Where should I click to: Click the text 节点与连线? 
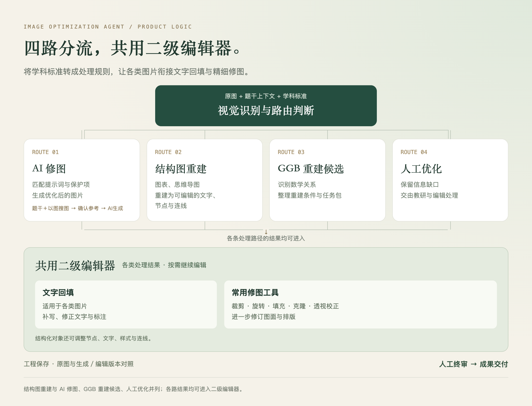click(x=171, y=206)
